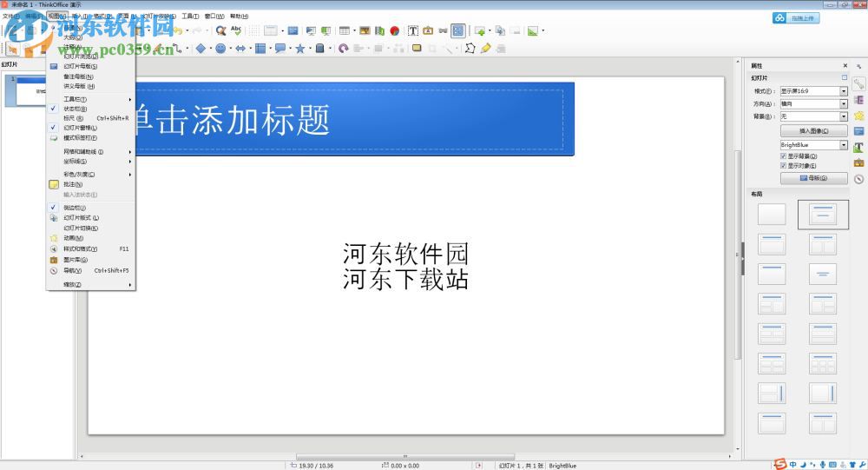Screen dimensions: 868x470
Task: Click the 母板 button in sidebar
Action: (x=814, y=178)
